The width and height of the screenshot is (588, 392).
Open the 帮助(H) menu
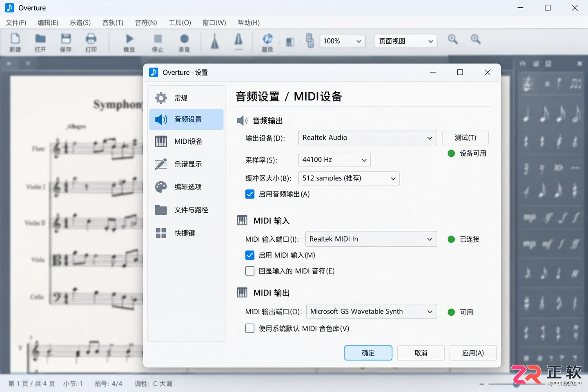click(x=249, y=22)
